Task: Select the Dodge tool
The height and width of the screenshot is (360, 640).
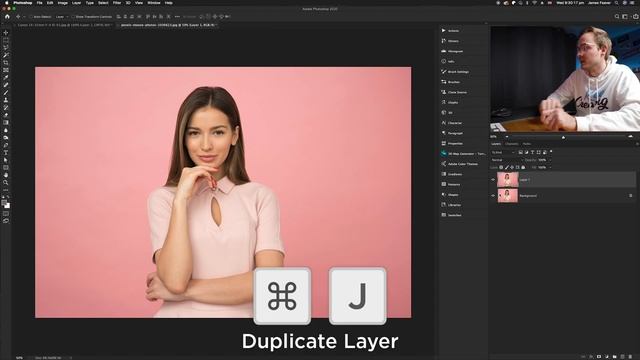Action: [x=6, y=138]
